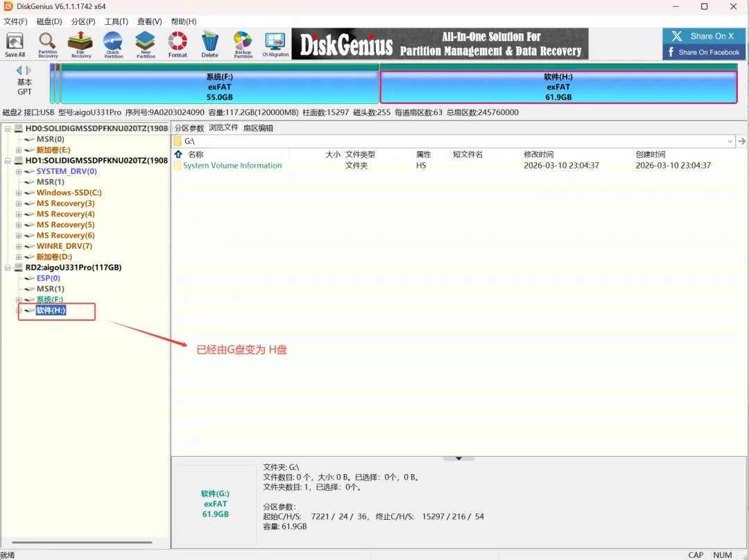Click the ESP partition sliver in the disk map
Image resolution: width=749 pixels, height=560 pixels.
(52, 84)
